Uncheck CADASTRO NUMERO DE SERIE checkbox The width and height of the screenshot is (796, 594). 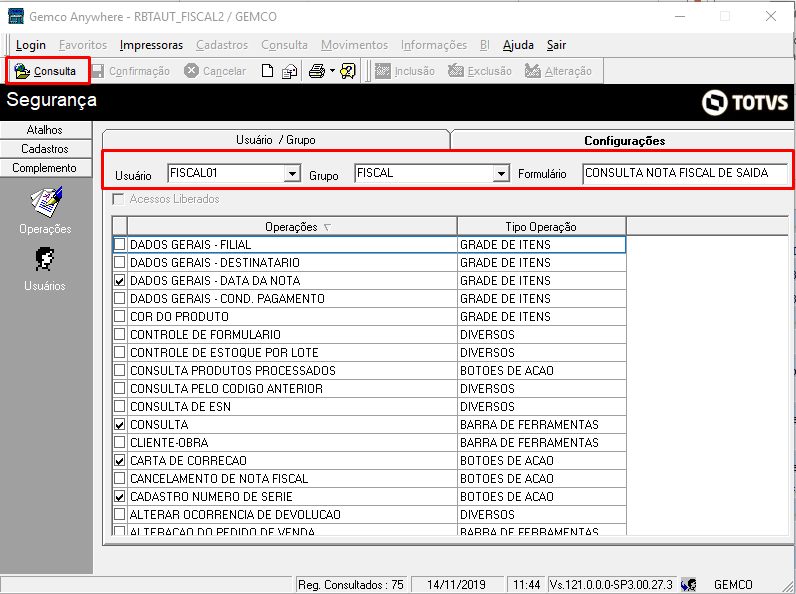[119, 497]
